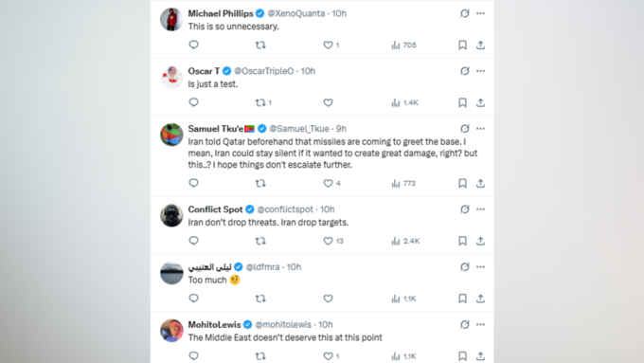Repost the Conflict Spot tweet
This screenshot has width=644, height=363.
(260, 241)
